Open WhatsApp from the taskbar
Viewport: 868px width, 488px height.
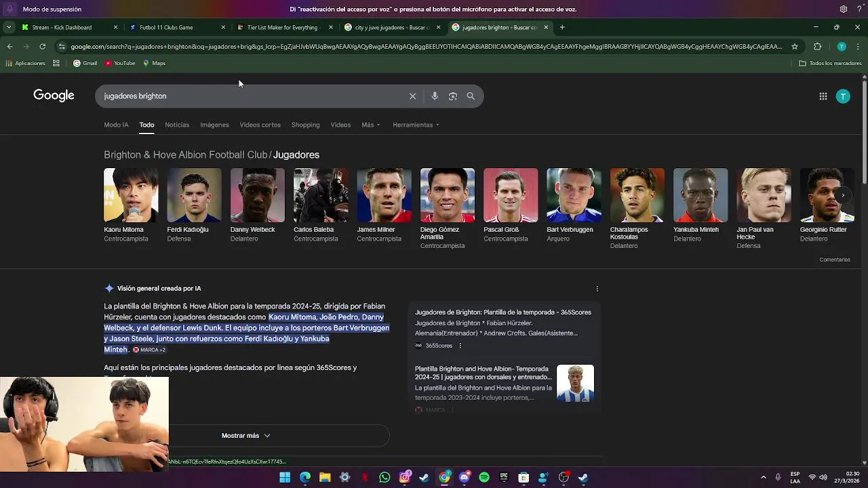coord(384,478)
